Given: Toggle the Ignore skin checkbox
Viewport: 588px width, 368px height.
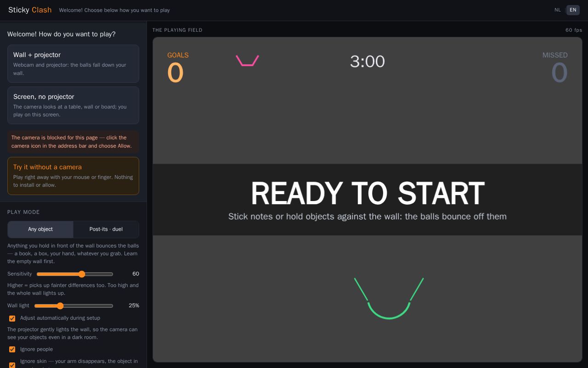Looking at the screenshot, I should click(x=12, y=365).
